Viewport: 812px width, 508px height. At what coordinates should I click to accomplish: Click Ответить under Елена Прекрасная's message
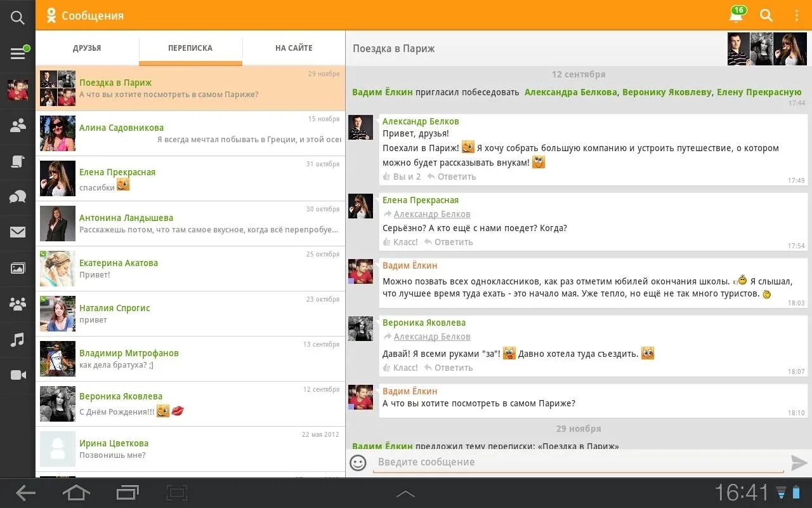tap(449, 242)
